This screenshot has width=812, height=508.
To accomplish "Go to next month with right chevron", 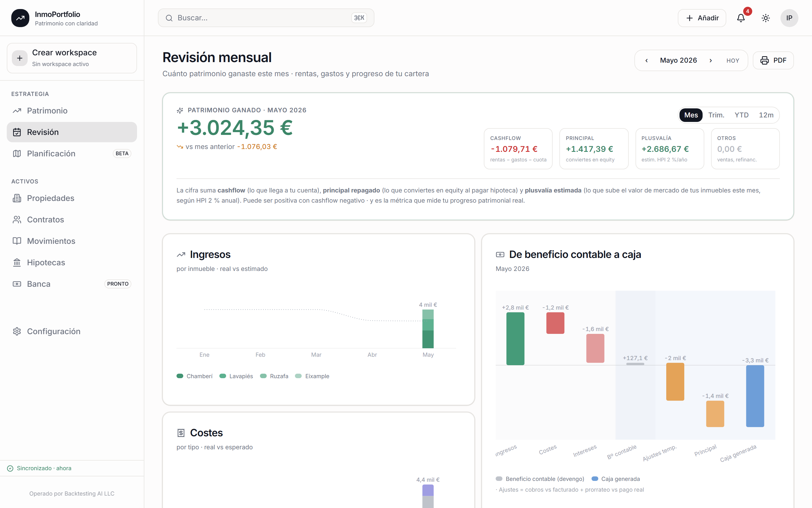I will (x=710, y=60).
